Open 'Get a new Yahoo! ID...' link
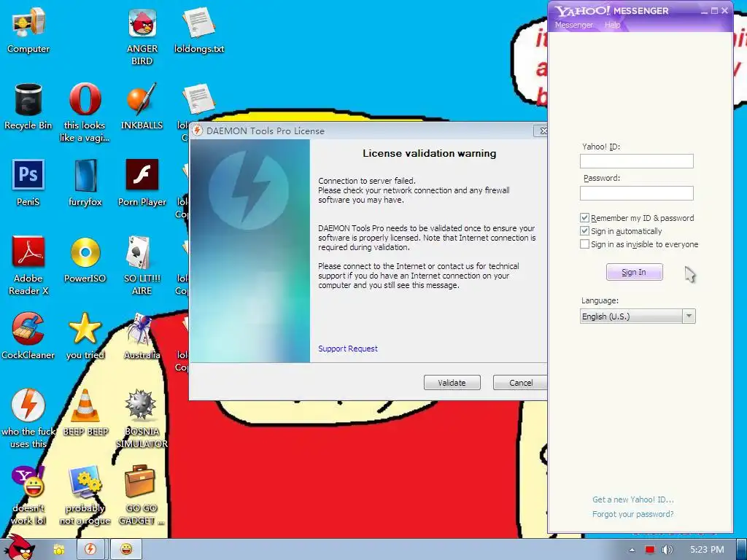The width and height of the screenshot is (747, 560). coord(632,499)
